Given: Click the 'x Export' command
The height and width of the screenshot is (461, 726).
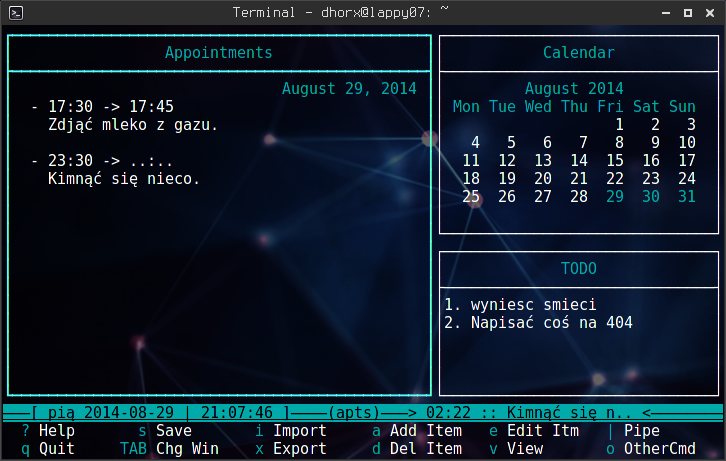Looking at the screenshot, I should [291, 449].
